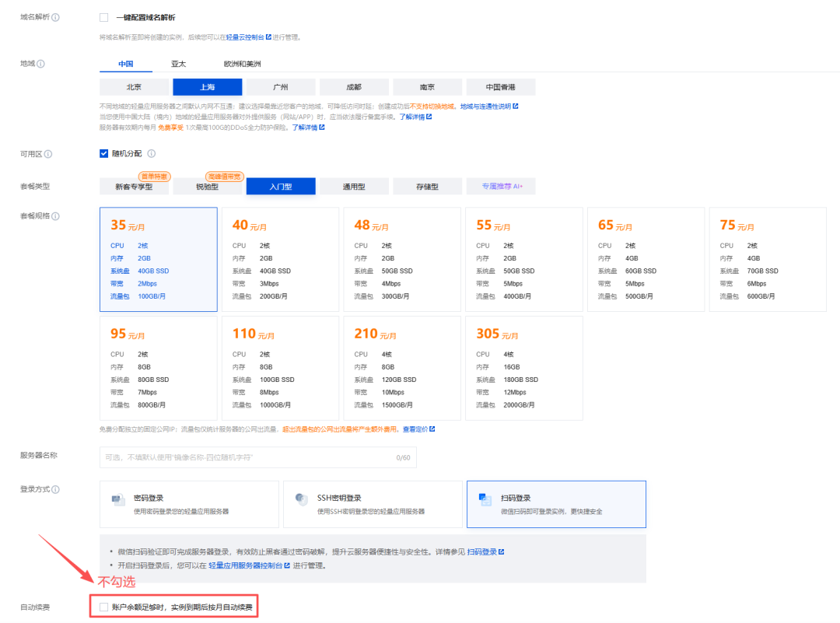Image resolution: width=840 pixels, height=623 pixels.
Task: Select 密码登录 login option with key icon
Action: [x=189, y=504]
